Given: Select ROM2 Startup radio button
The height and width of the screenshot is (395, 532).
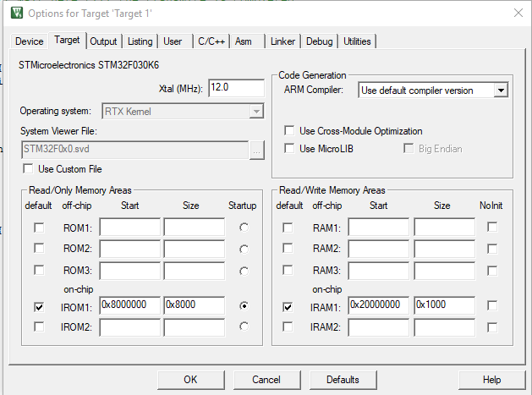Looking at the screenshot, I should [x=244, y=249].
